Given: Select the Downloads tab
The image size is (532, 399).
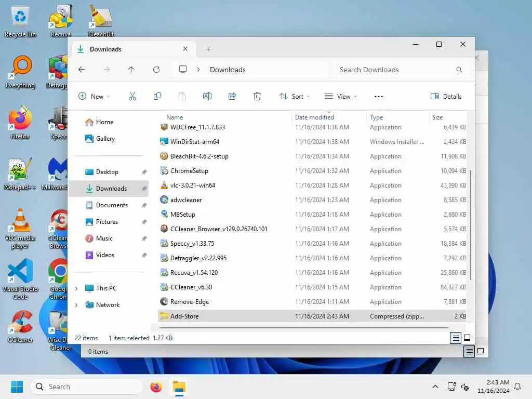Looking at the screenshot, I should (132, 49).
